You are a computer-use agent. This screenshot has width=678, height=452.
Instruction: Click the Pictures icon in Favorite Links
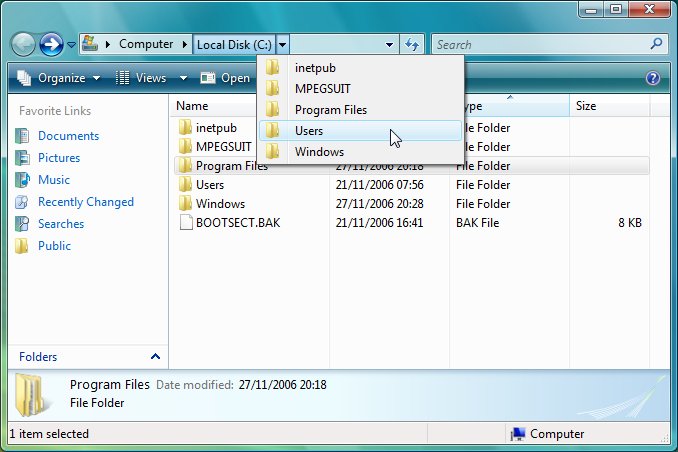pos(22,158)
